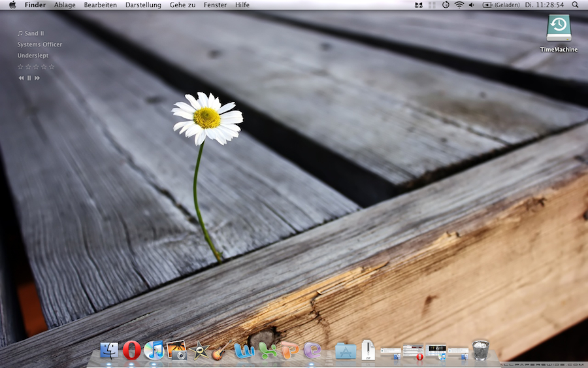Open the Bearbeiten menu

pyautogui.click(x=100, y=5)
